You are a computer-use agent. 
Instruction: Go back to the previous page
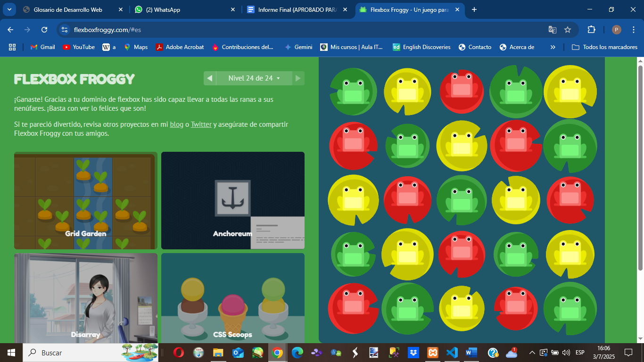(11, 30)
